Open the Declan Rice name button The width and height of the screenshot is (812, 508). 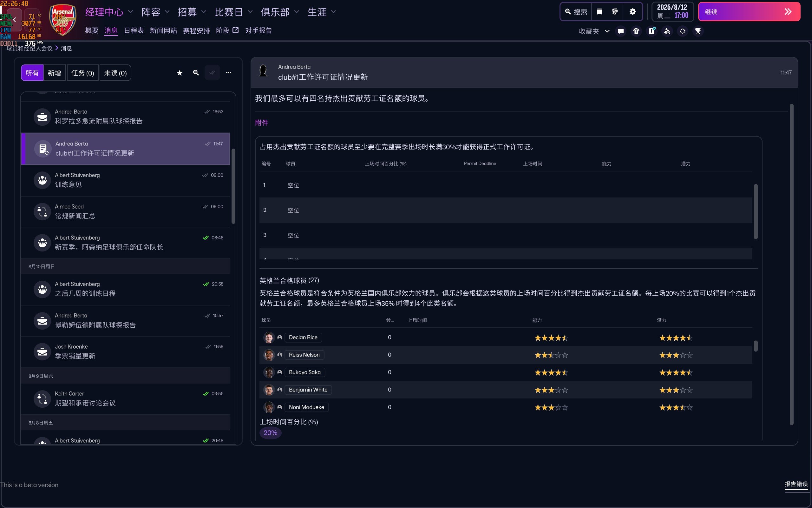(303, 337)
